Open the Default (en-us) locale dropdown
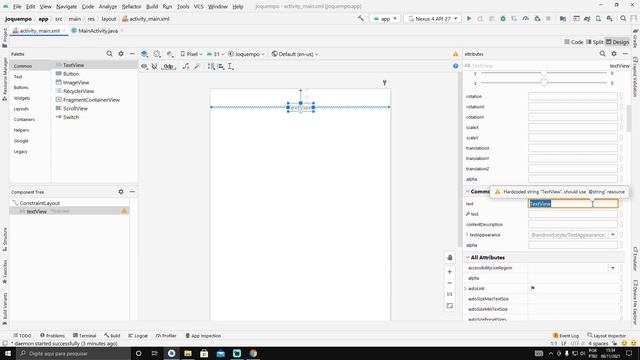 tap(295, 54)
